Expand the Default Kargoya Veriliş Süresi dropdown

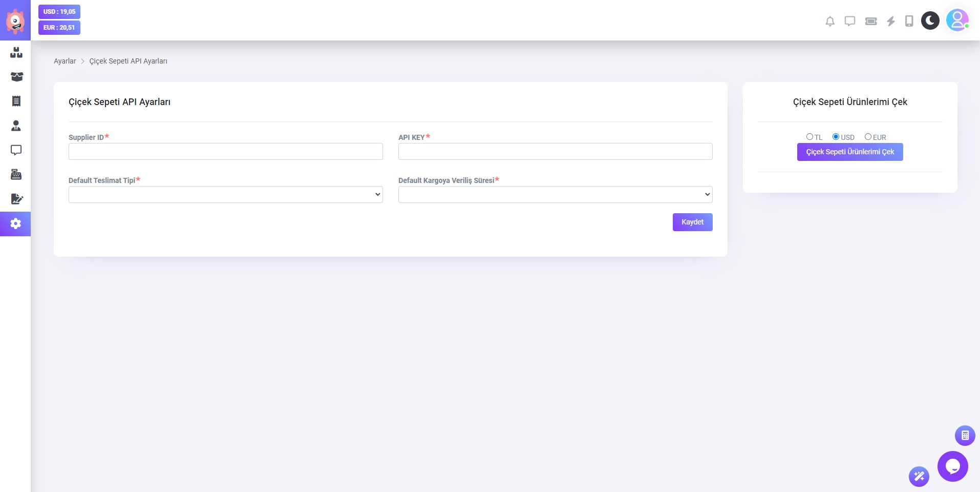point(555,195)
